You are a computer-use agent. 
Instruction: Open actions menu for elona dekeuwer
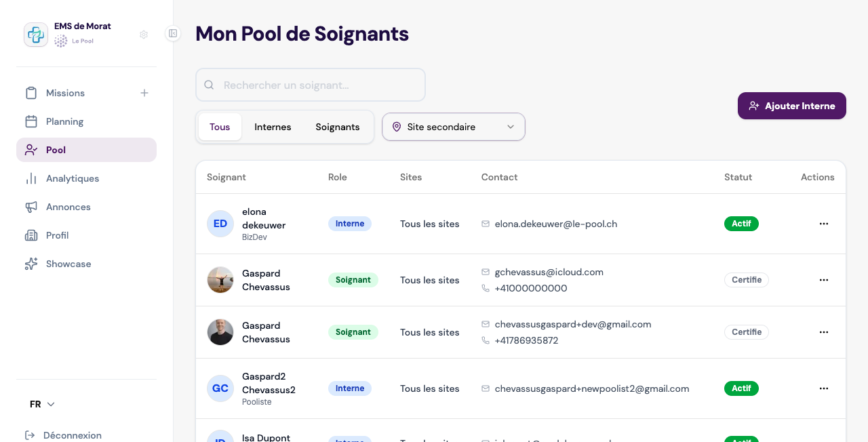pos(824,224)
